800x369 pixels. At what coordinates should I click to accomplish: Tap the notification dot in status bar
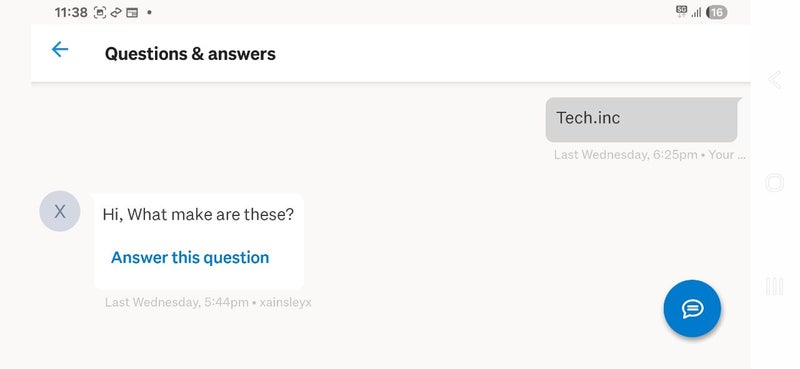pyautogui.click(x=149, y=13)
